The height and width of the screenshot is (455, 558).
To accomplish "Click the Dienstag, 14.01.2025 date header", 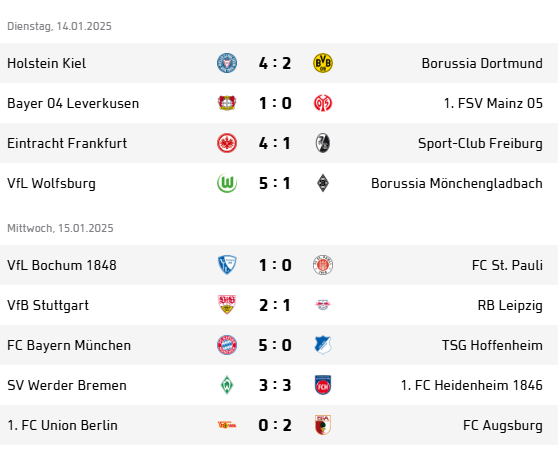I will tap(59, 26).
